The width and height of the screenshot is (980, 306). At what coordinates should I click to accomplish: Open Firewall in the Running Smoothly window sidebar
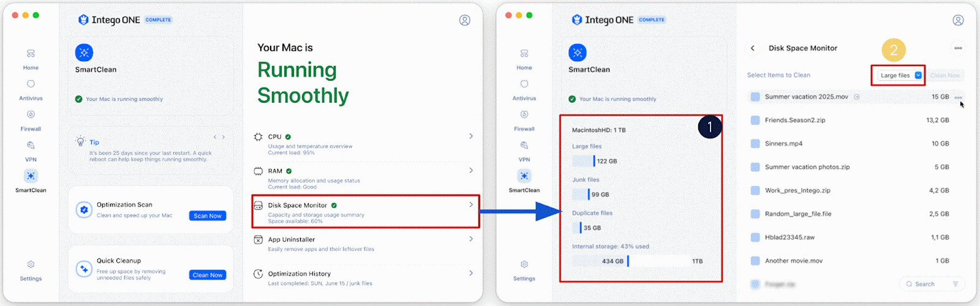31,121
